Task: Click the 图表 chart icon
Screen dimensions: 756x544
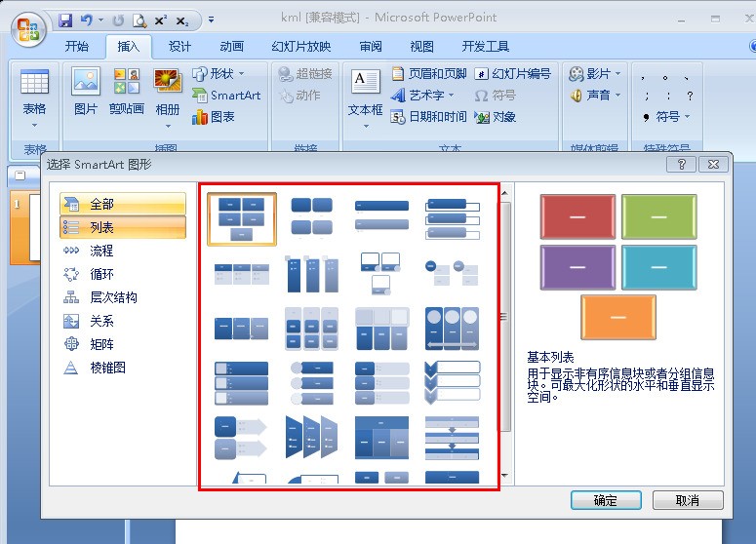Action: coord(200,117)
